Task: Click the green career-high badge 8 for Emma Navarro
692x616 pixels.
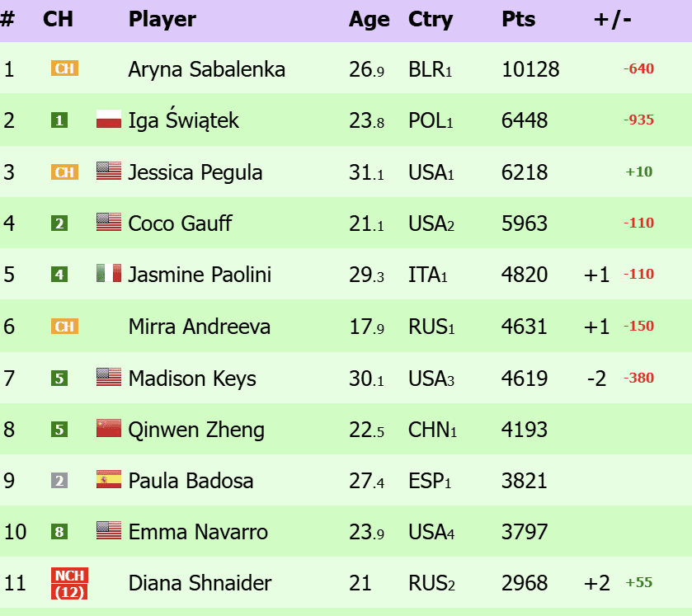Action: click(59, 532)
